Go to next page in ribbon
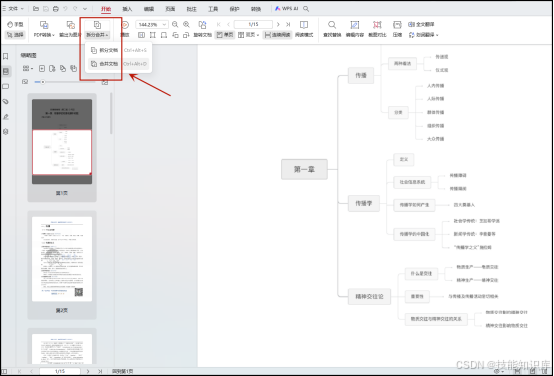 278,24
